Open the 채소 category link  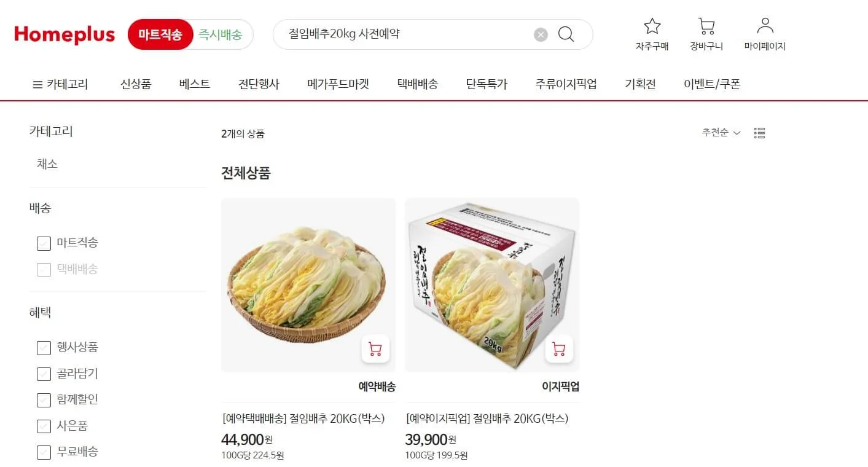[47, 164]
